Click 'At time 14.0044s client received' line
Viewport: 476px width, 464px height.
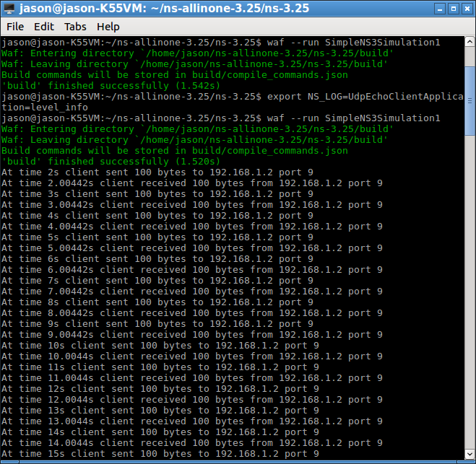[x=192, y=443]
